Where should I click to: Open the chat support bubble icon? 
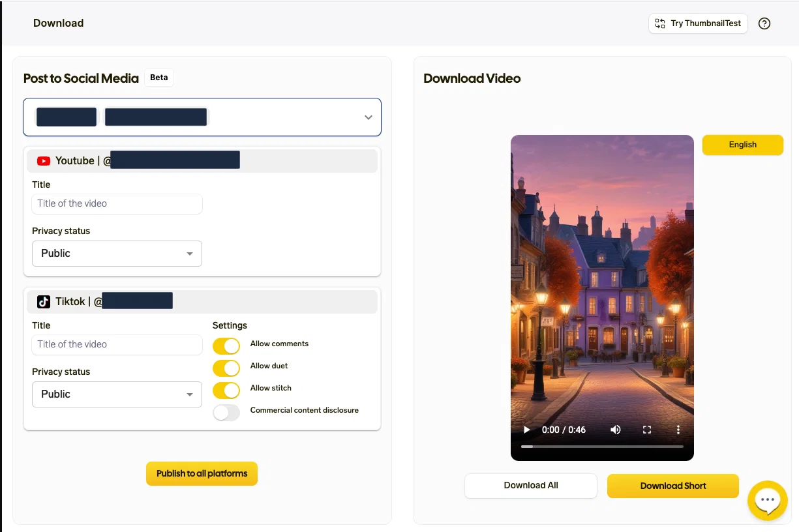coord(768,501)
